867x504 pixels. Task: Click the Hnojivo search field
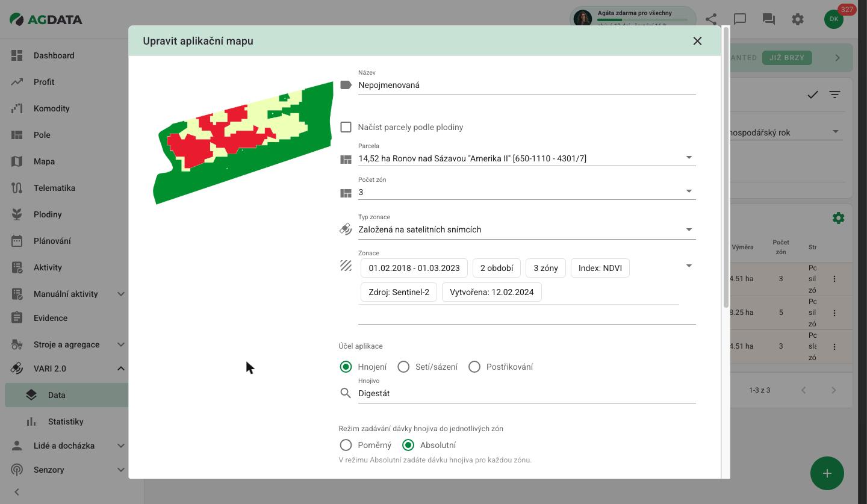[527, 393]
